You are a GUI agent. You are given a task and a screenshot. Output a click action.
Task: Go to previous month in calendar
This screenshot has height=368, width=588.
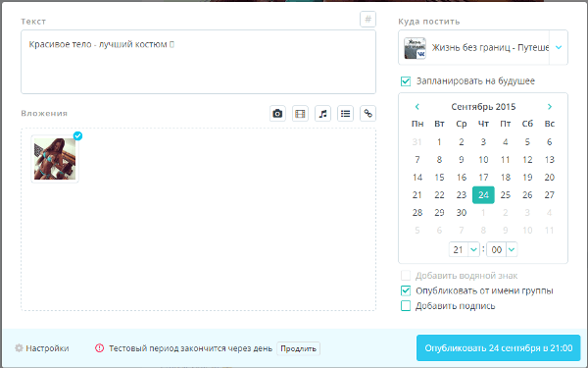coord(417,107)
